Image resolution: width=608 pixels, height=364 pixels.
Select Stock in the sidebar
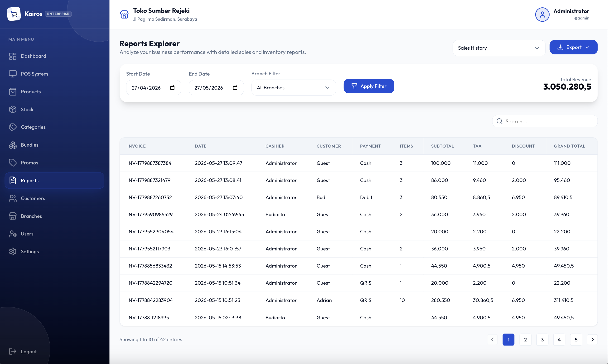[54, 109]
